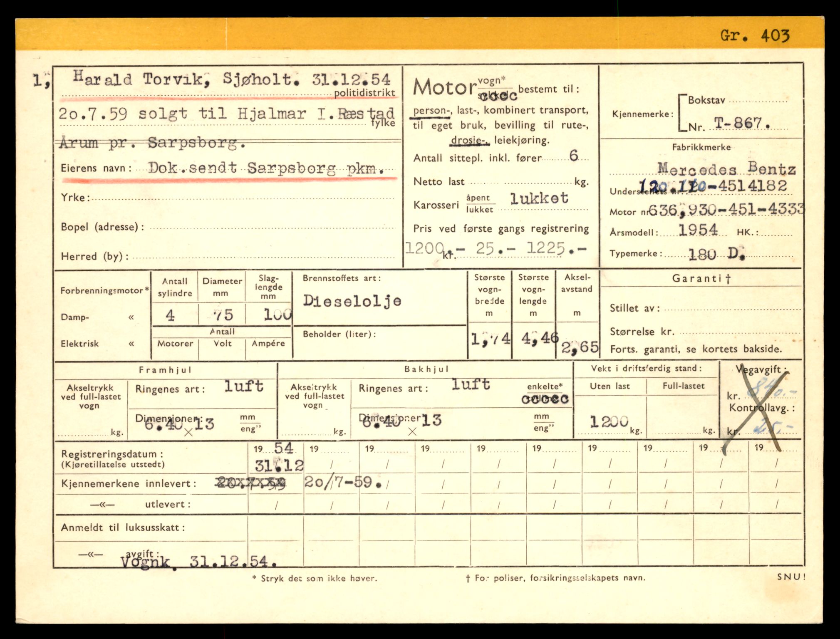Click motor number '636,930-451-4333'
The width and height of the screenshot is (840, 639).
pyautogui.click(x=726, y=209)
